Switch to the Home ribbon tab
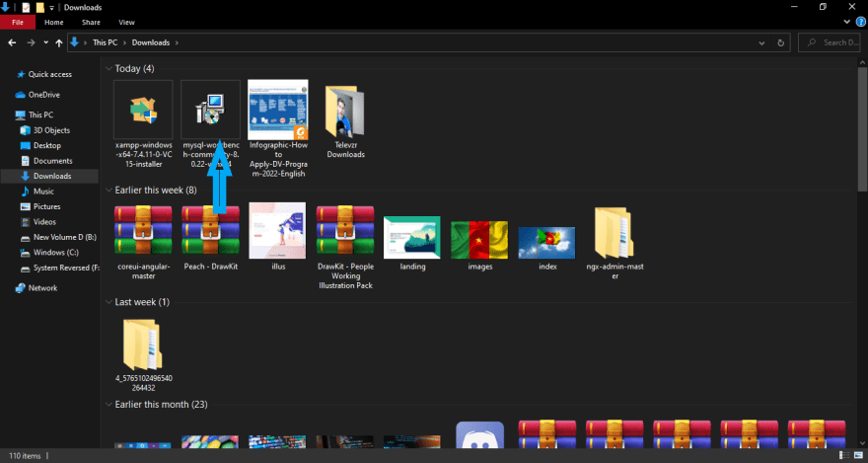The height and width of the screenshot is (463, 868). point(54,22)
